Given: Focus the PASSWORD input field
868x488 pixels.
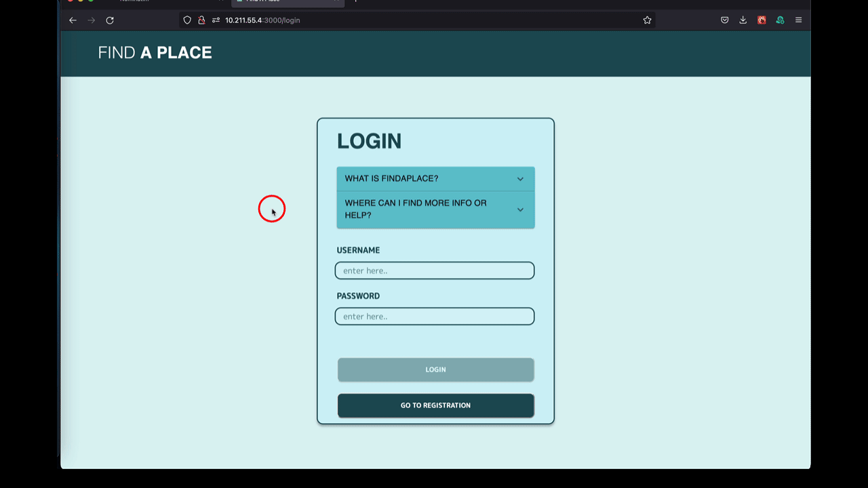Looking at the screenshot, I should (435, 316).
